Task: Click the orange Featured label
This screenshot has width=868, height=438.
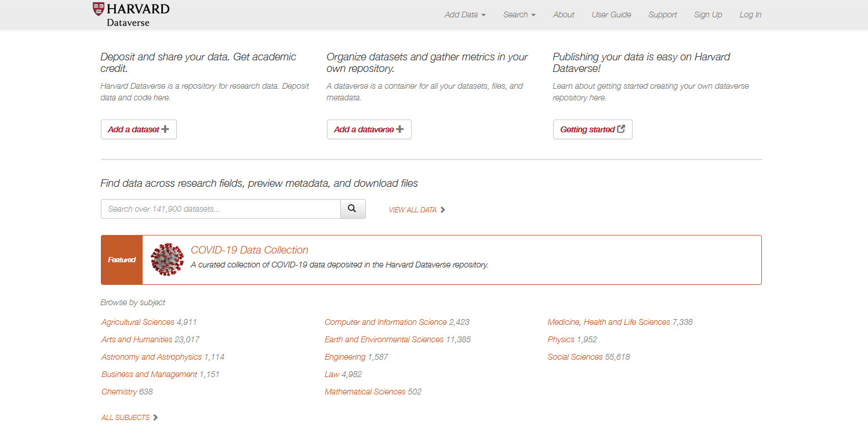Action: click(x=122, y=260)
